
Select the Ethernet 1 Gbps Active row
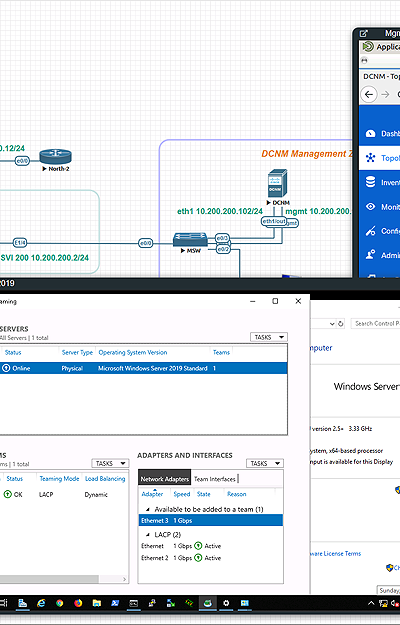pos(211,546)
